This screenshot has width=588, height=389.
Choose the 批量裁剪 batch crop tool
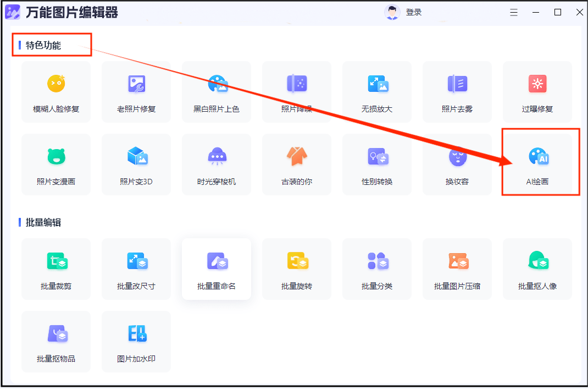56,269
